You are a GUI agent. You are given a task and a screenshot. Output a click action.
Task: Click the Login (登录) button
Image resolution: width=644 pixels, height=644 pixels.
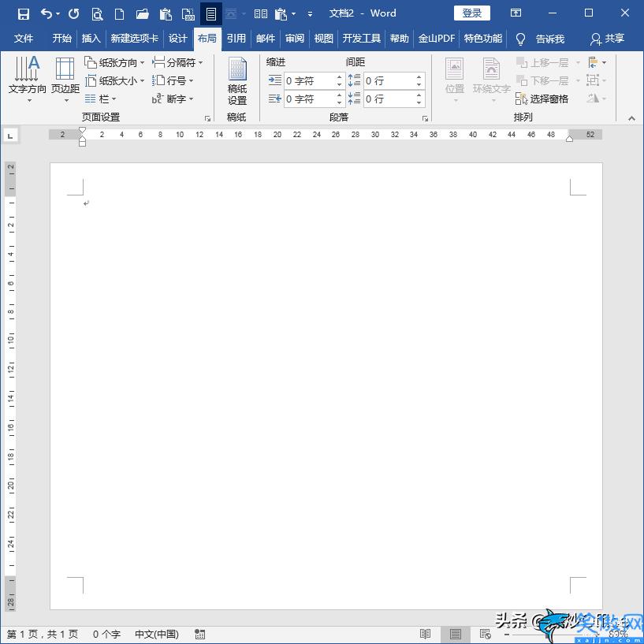point(472,13)
